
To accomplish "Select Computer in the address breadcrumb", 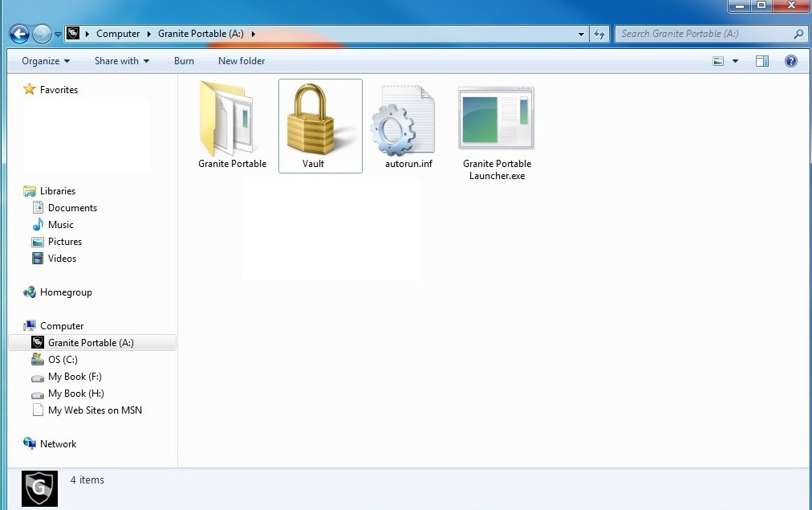I will pyautogui.click(x=118, y=33).
